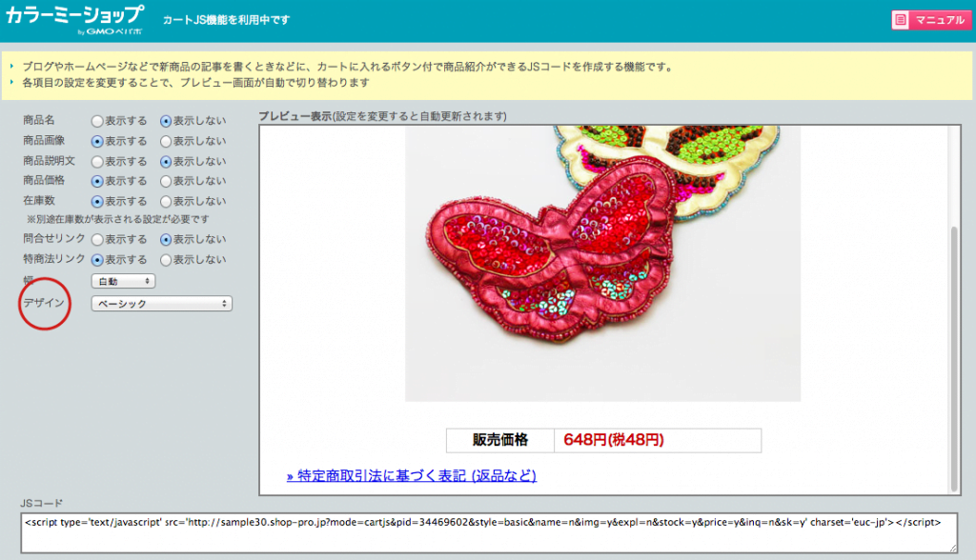Select 表示しない for 在庫数

point(166,201)
